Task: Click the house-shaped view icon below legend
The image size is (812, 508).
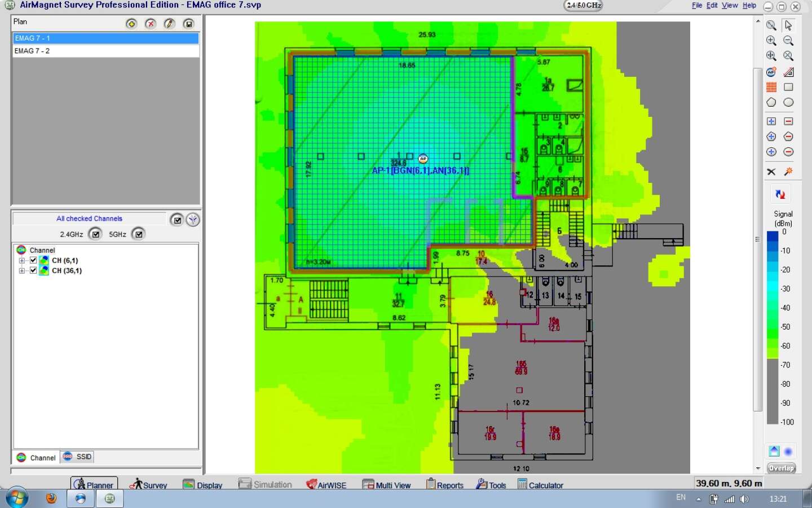Action: pos(774,451)
